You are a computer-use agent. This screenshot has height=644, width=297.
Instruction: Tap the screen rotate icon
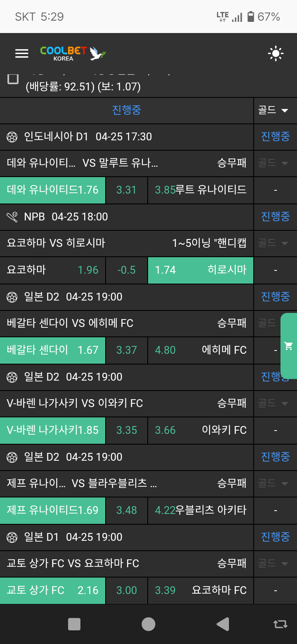280,624
